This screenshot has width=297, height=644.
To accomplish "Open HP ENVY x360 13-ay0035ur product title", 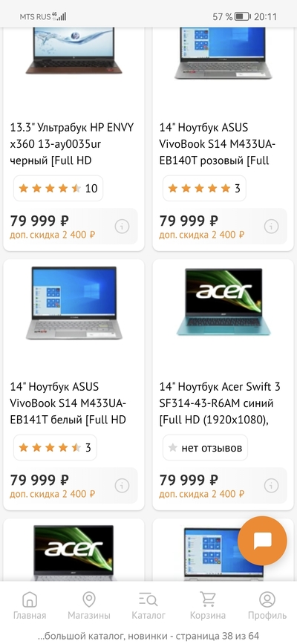I will pyautogui.click(x=72, y=144).
